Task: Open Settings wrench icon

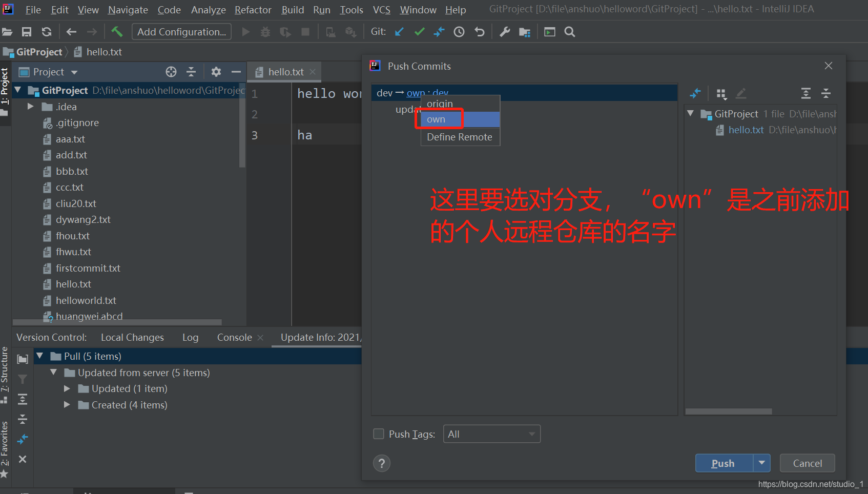Action: pos(505,32)
